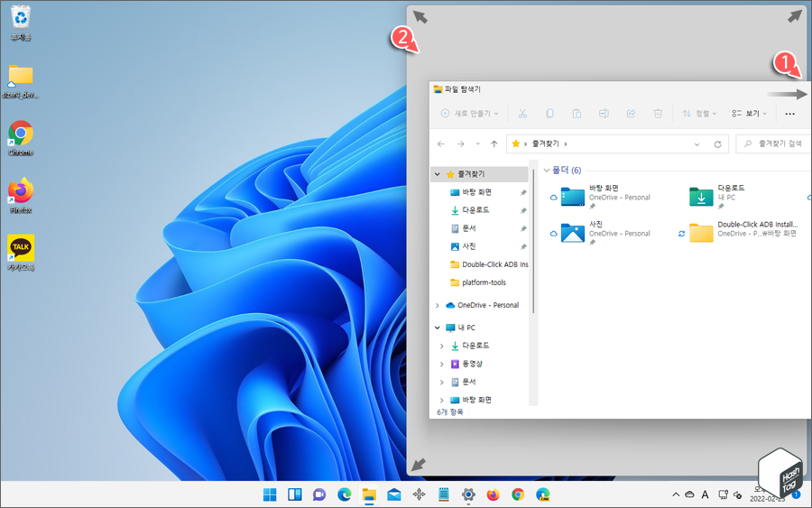Collapse the 내 PC tree node
Image resolution: width=812 pixels, height=508 pixels.
[438, 328]
